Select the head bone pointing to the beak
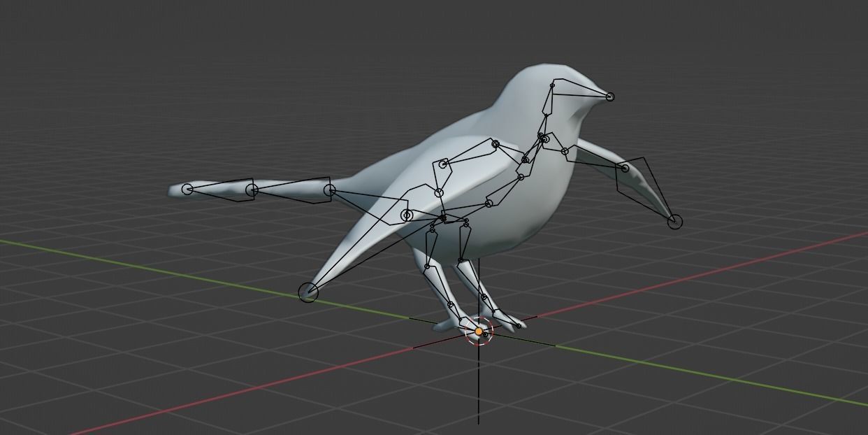This screenshot has width=868, height=435. click(x=577, y=89)
